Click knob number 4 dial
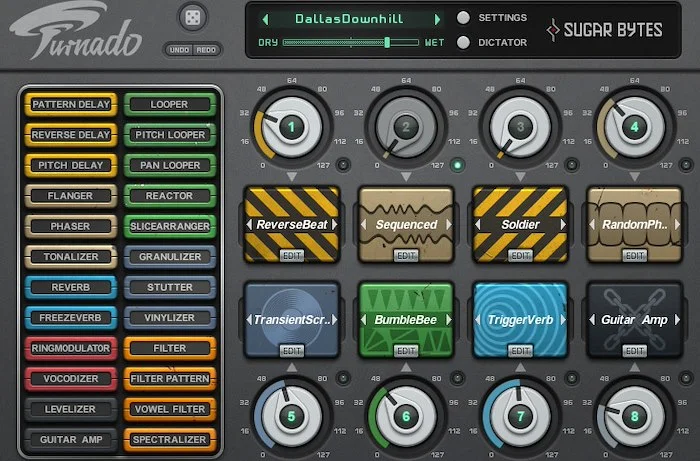The image size is (700, 461). pyautogui.click(x=634, y=127)
